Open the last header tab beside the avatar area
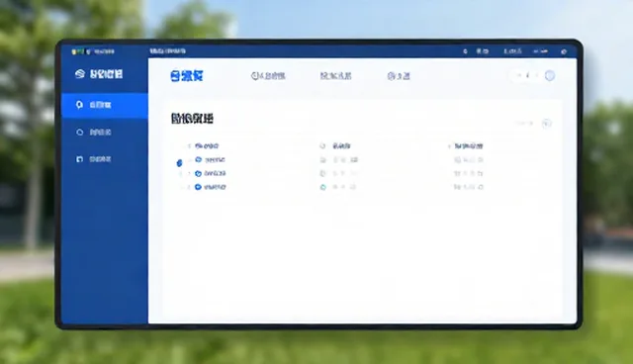The height and width of the screenshot is (364, 633). coord(399,76)
